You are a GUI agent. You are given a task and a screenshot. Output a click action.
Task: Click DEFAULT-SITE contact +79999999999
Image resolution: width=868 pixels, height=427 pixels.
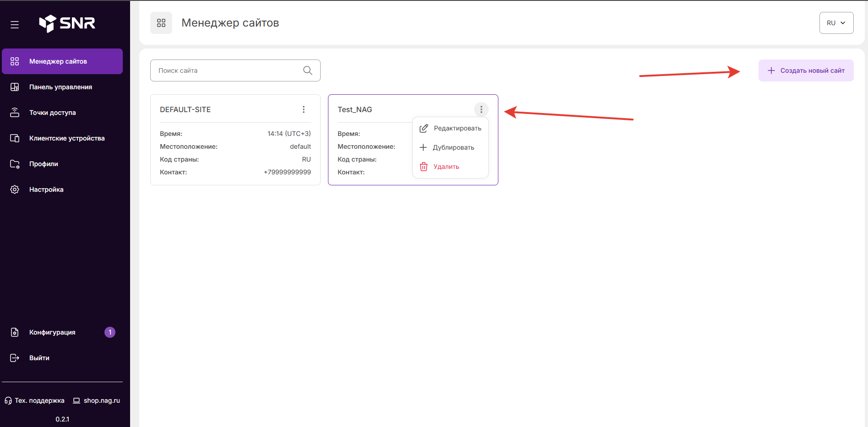tap(287, 172)
